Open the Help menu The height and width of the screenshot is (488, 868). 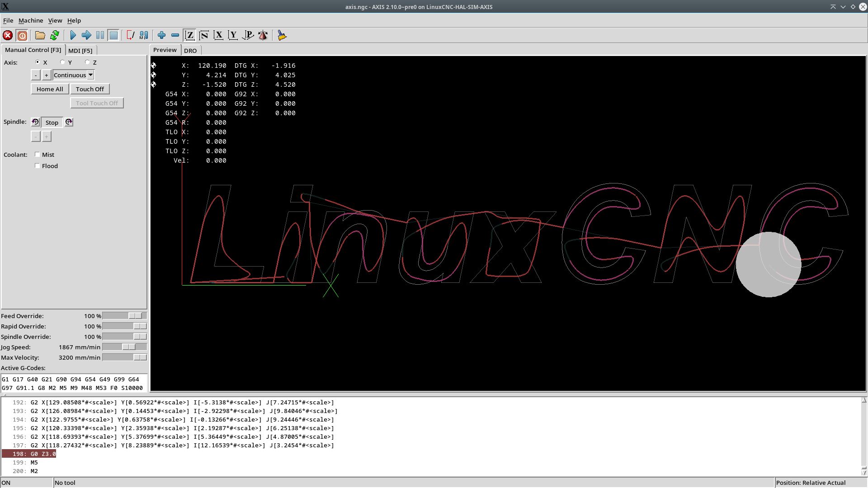pyautogui.click(x=74, y=20)
